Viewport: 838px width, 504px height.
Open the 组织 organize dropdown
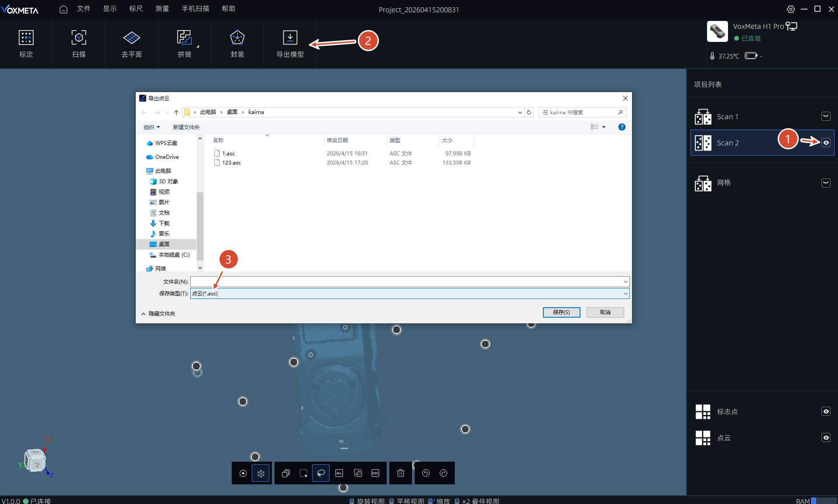[x=152, y=127]
